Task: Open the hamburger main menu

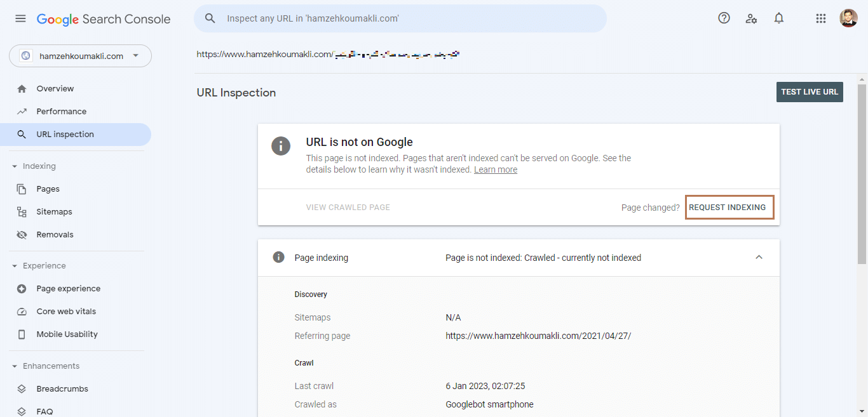Action: point(20,19)
